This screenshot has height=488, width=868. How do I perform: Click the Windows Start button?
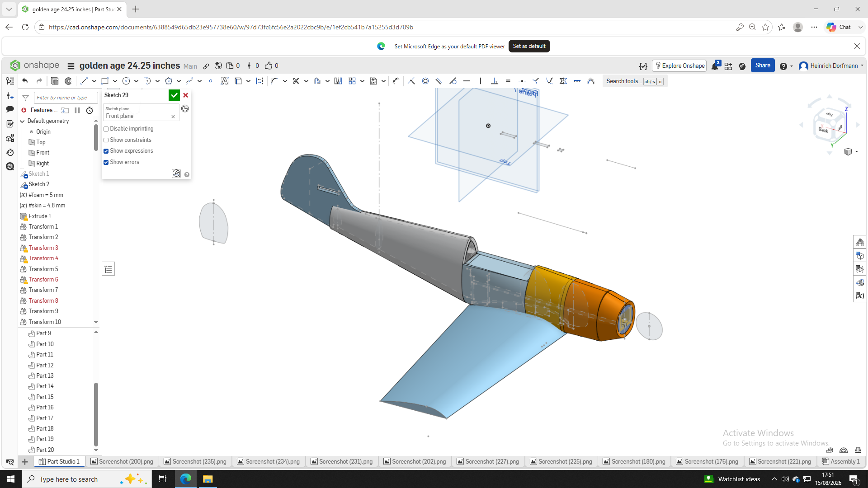pyautogui.click(x=11, y=479)
